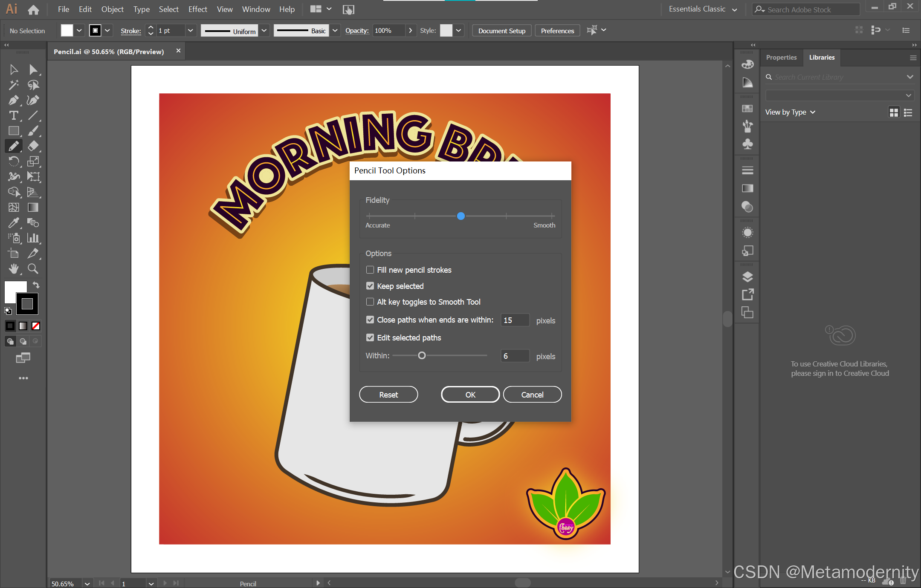Screen dimensions: 921x588
Task: Click the close paths pixels input field
Action: (515, 320)
